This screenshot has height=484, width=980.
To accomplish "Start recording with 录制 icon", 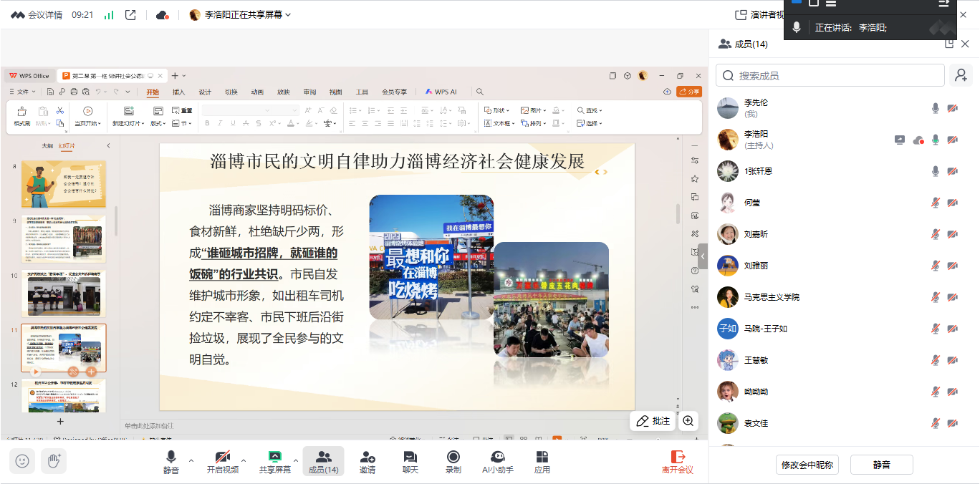I will click(453, 461).
